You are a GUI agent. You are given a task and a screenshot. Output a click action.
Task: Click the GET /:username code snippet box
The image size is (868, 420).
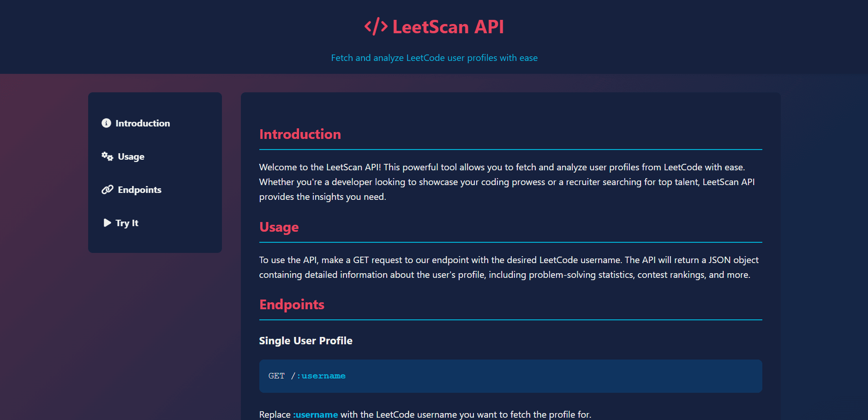point(510,376)
